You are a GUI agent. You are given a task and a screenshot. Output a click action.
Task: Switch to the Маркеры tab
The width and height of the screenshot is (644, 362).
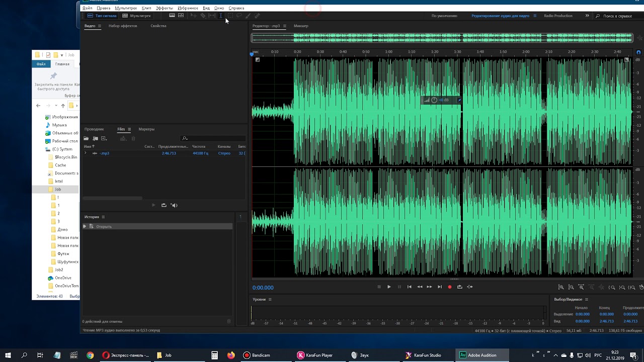(x=146, y=129)
